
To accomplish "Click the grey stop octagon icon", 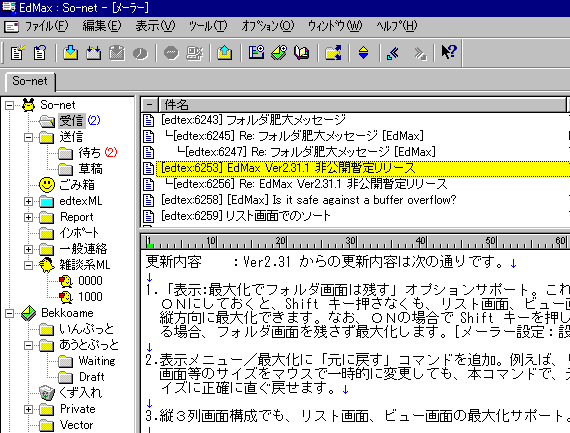I will click(171, 53).
